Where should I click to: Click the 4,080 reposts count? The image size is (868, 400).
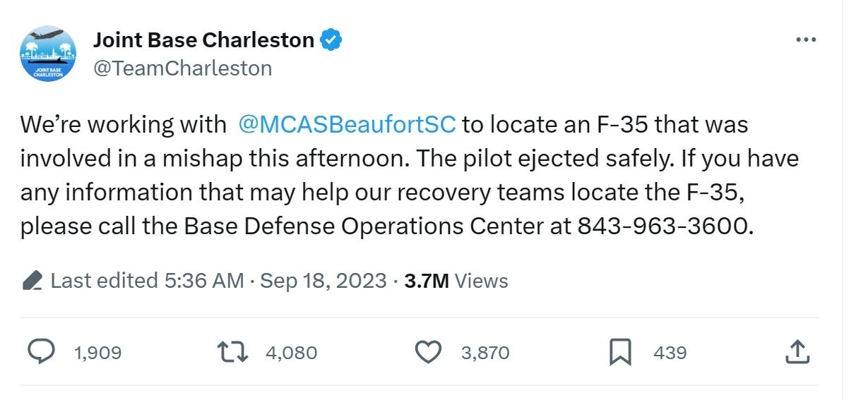point(292,352)
